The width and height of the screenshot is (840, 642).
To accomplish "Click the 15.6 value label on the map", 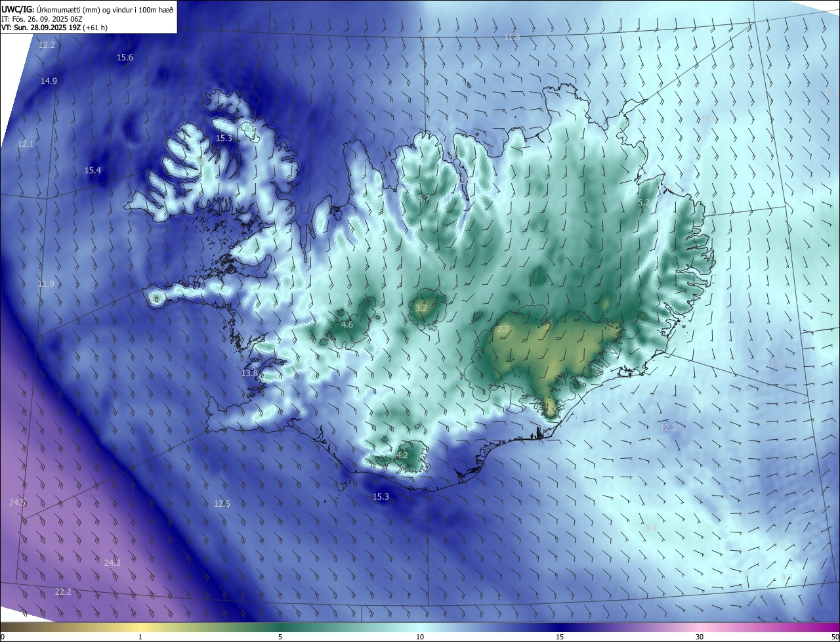I will click(x=125, y=58).
